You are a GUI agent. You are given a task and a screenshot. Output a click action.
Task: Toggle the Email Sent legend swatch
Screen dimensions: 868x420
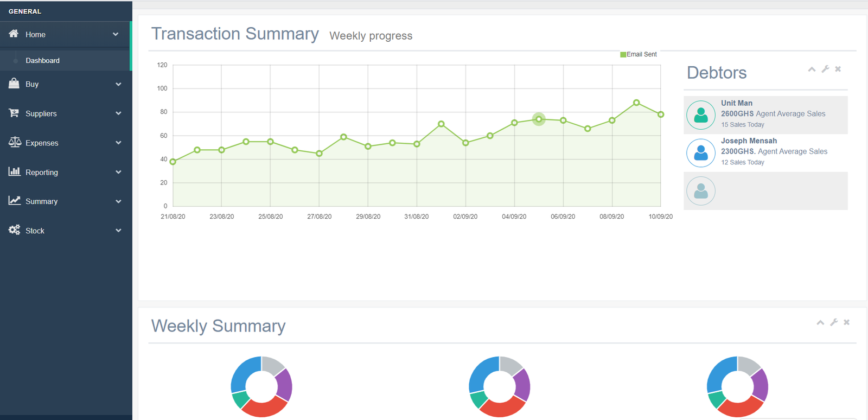point(623,54)
